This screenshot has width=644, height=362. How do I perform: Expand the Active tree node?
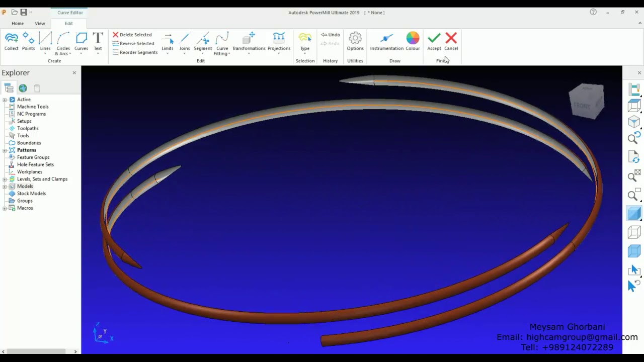pyautogui.click(x=5, y=100)
